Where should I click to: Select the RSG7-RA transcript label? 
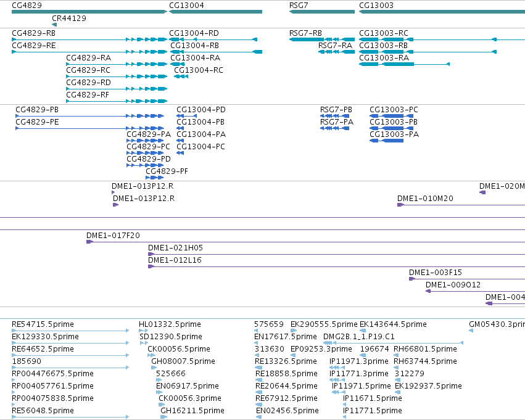pos(335,46)
